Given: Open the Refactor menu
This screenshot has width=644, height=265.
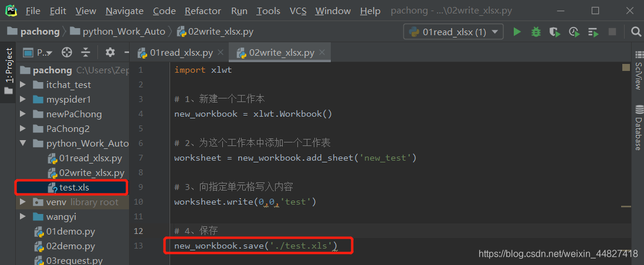Looking at the screenshot, I should tap(204, 11).
